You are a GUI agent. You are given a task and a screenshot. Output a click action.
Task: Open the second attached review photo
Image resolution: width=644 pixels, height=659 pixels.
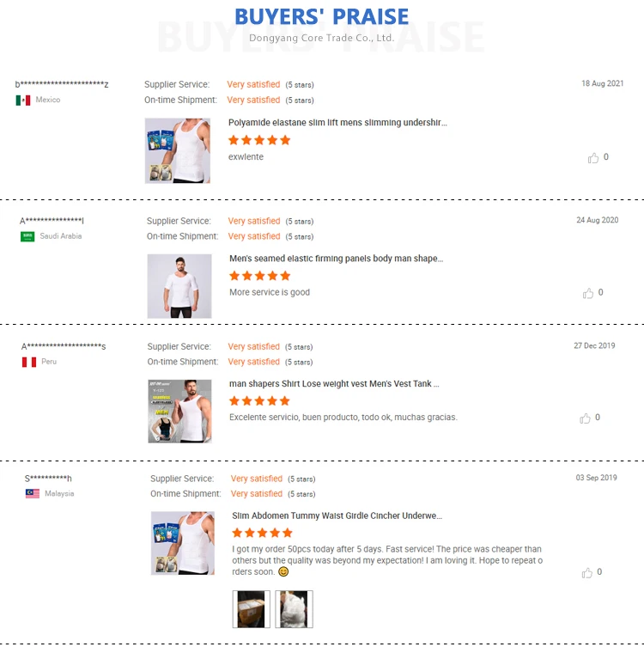[294, 609]
